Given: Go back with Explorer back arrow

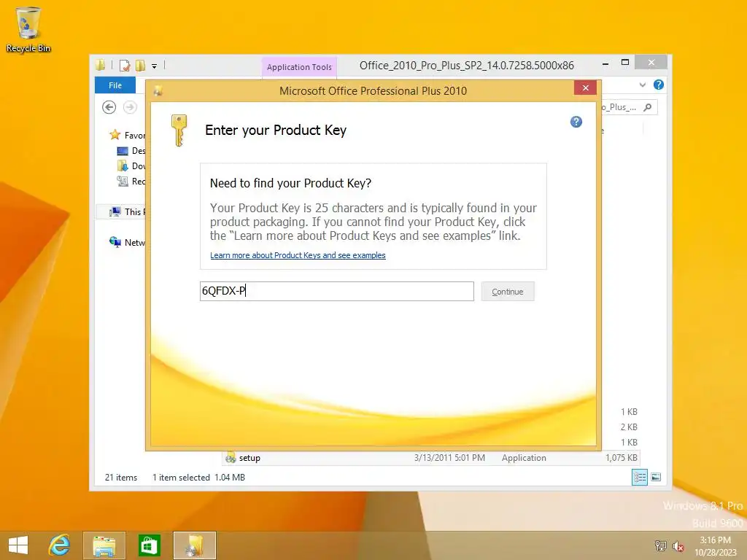Looking at the screenshot, I should point(109,107).
